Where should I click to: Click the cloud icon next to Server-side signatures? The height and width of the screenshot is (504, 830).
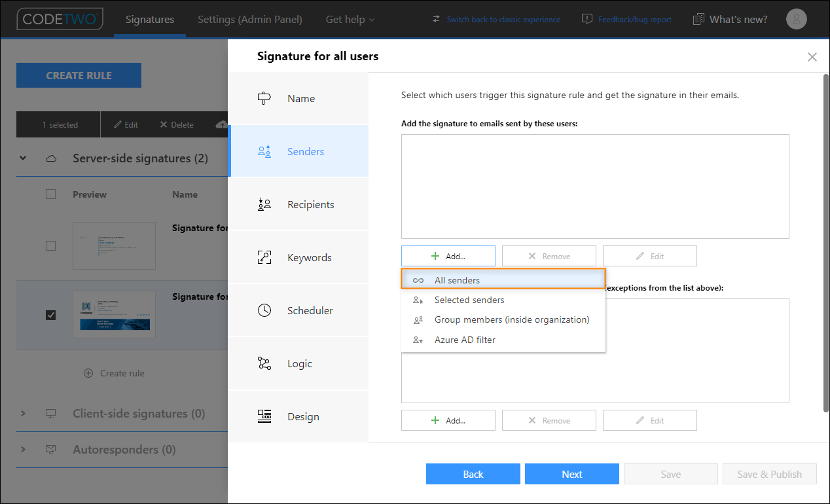pyautogui.click(x=50, y=159)
